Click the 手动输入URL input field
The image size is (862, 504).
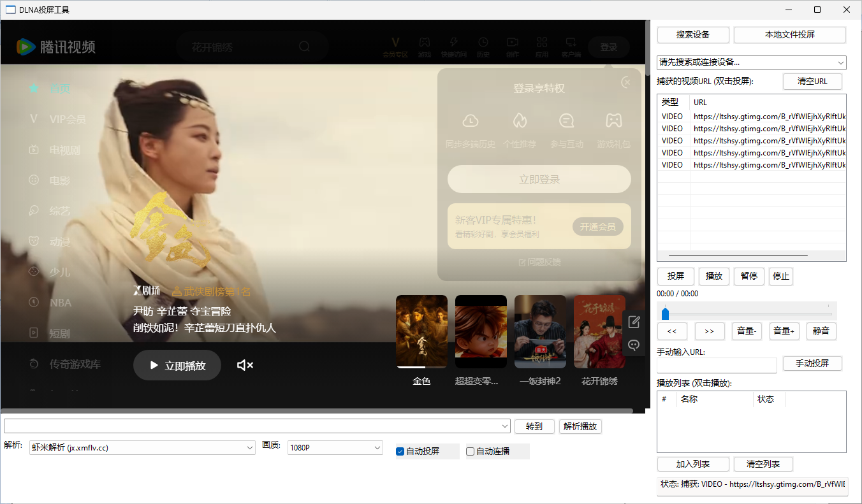(x=717, y=365)
